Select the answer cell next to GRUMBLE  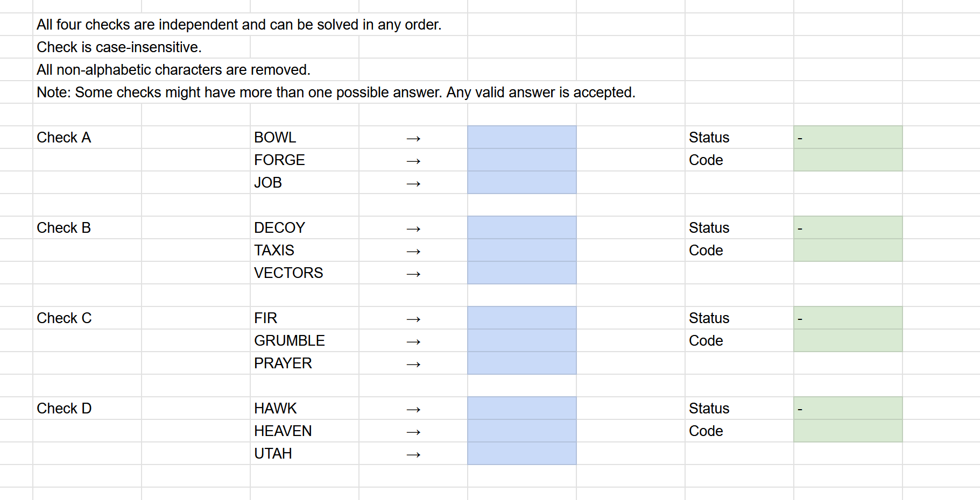[x=521, y=341]
